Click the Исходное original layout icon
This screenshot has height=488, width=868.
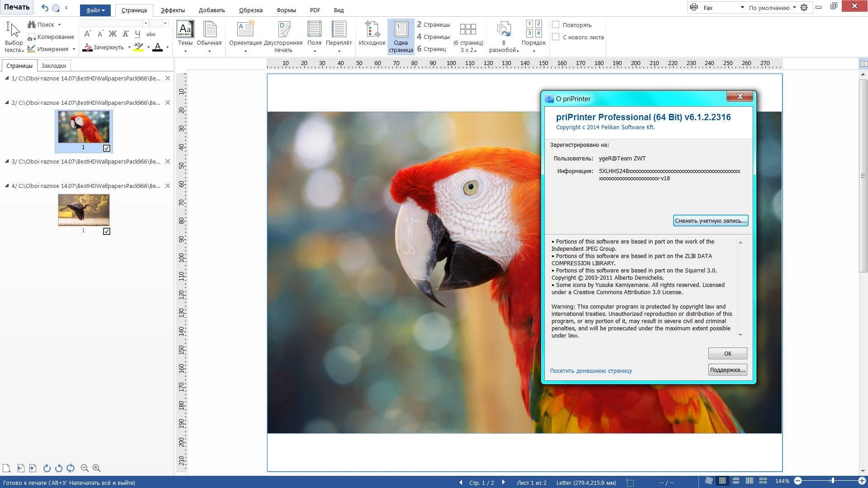(x=372, y=34)
